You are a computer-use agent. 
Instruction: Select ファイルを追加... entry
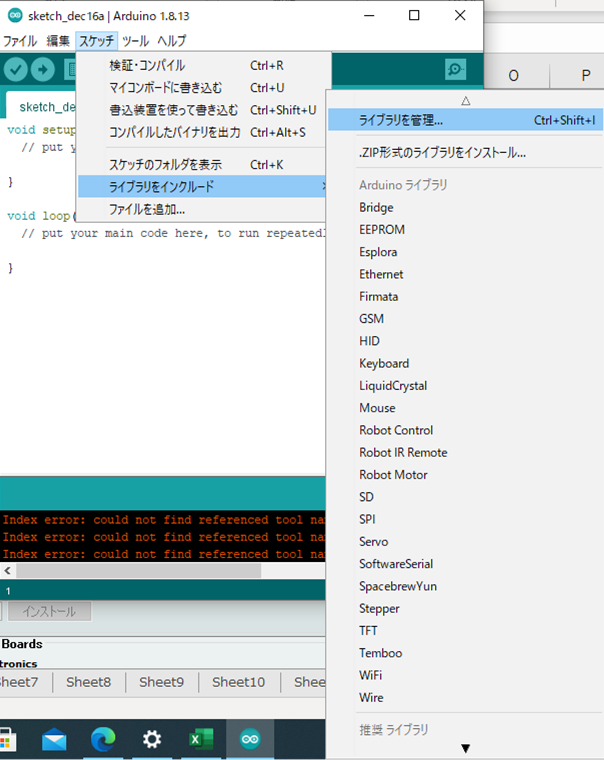[x=202, y=209]
